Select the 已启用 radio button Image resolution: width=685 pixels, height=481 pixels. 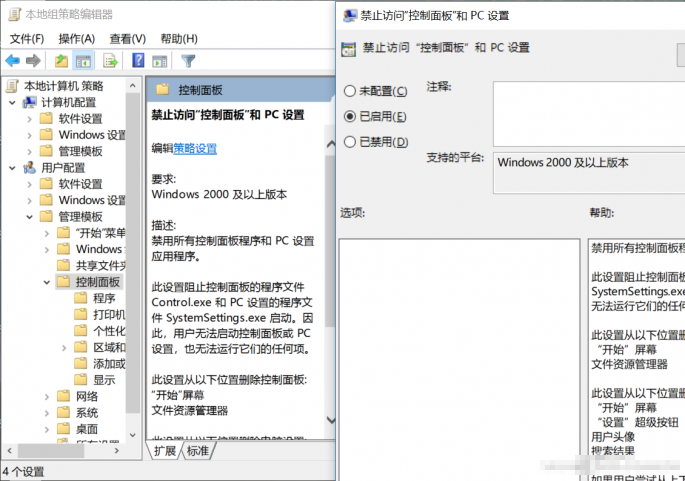coord(350,116)
